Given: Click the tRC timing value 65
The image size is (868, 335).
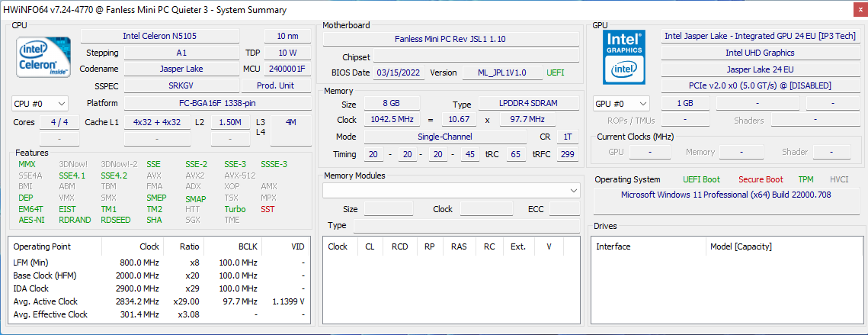Looking at the screenshot, I should (x=515, y=154).
